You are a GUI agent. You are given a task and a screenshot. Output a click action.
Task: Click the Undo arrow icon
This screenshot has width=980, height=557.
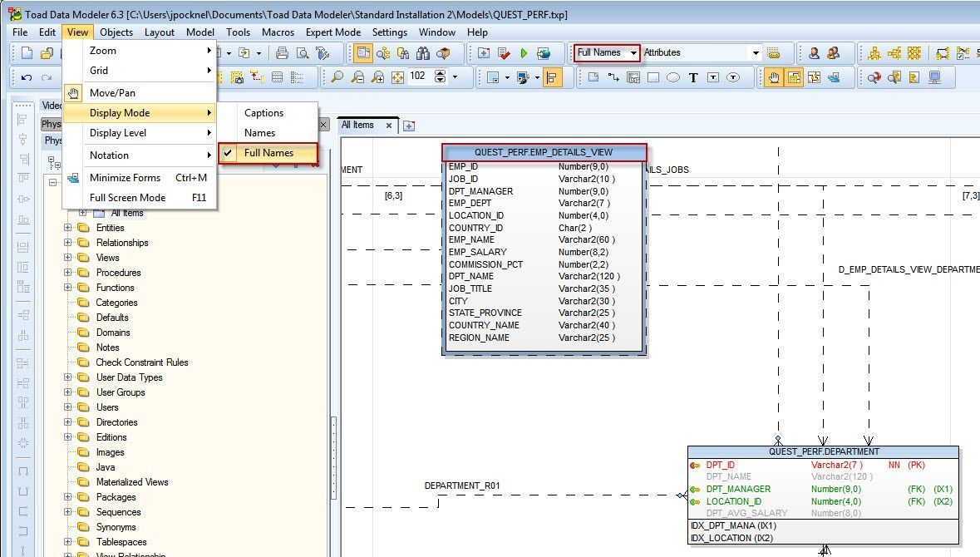(27, 77)
